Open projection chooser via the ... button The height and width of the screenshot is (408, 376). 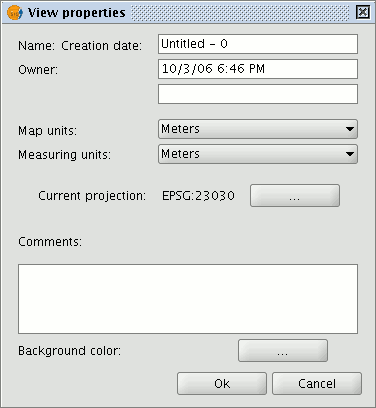295,196
